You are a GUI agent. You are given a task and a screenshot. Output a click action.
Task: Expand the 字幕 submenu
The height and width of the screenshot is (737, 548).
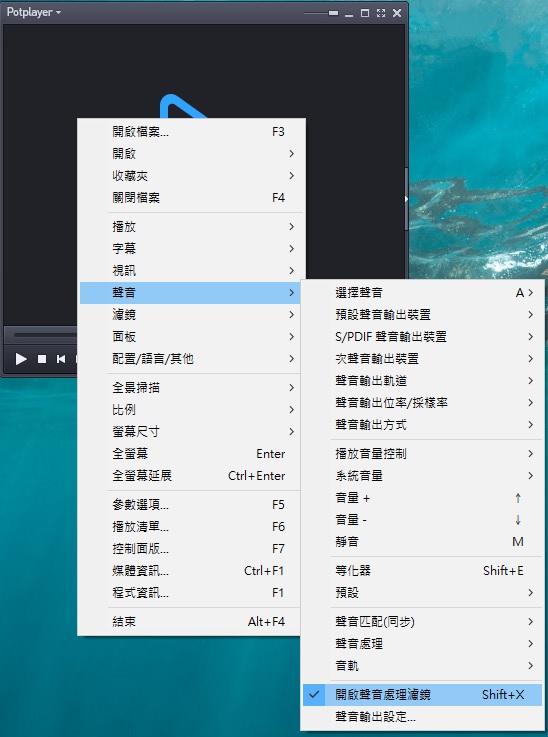[190, 249]
